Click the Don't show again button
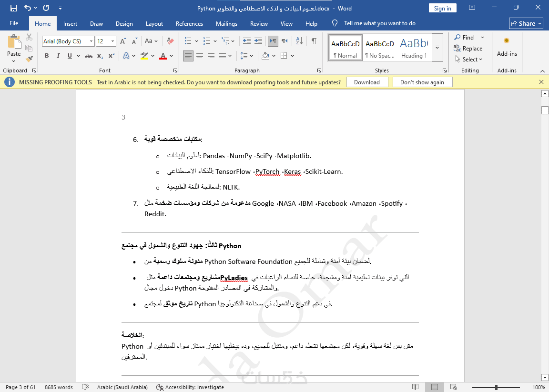 pyautogui.click(x=422, y=82)
